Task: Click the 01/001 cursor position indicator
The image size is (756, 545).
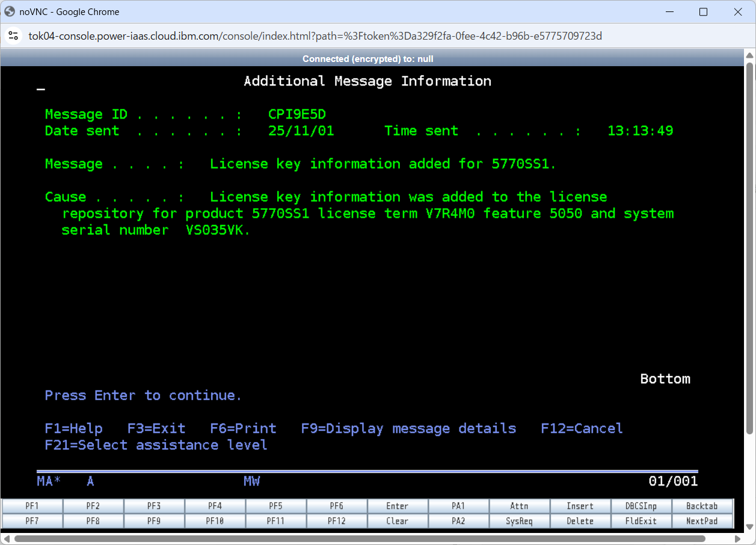Action: pos(673,481)
